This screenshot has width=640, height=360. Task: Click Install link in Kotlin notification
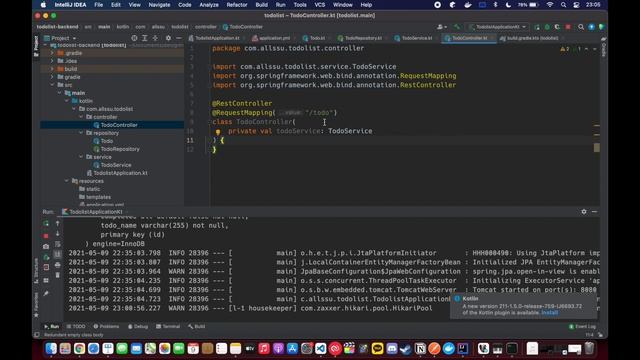(549, 313)
